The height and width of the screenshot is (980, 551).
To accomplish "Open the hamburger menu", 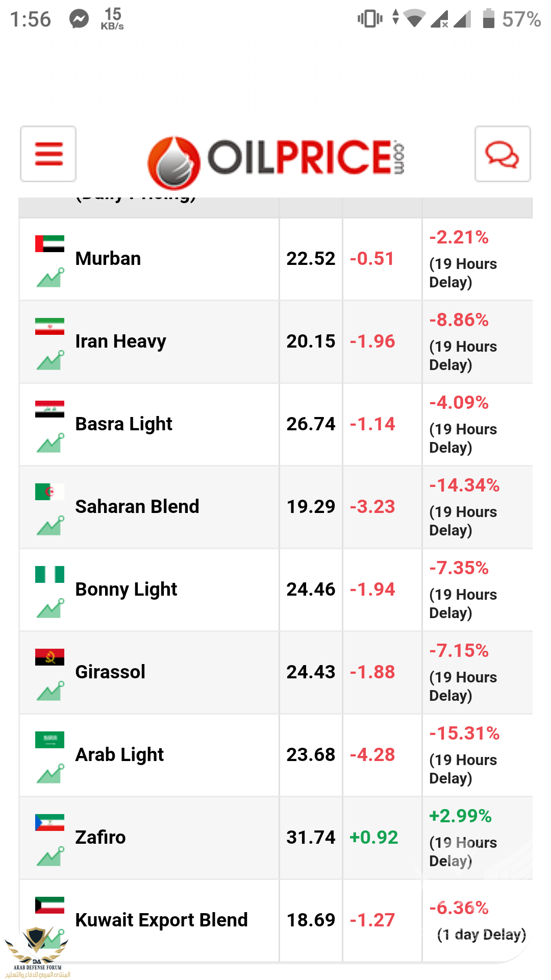I will [48, 154].
